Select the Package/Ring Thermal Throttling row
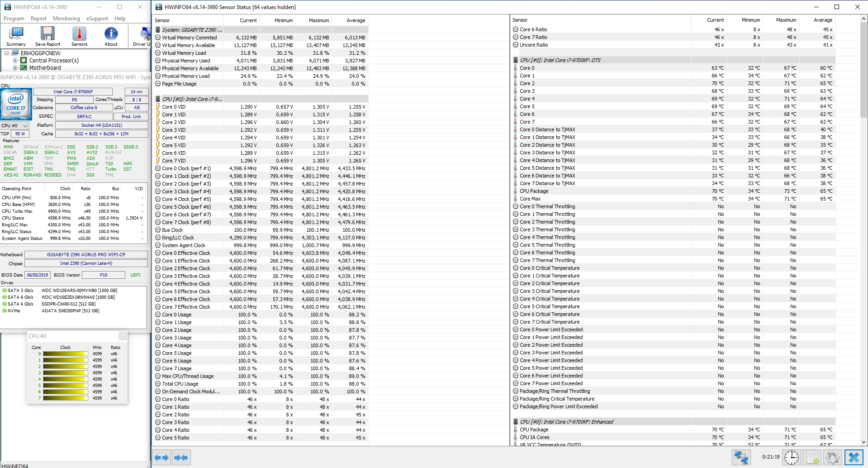The height and width of the screenshot is (468, 868). (x=673, y=391)
